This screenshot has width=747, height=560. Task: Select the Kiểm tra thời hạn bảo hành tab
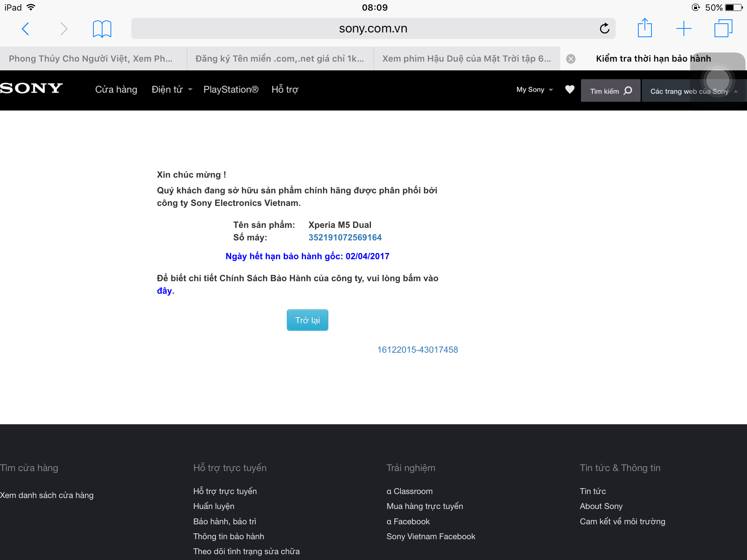pyautogui.click(x=653, y=59)
